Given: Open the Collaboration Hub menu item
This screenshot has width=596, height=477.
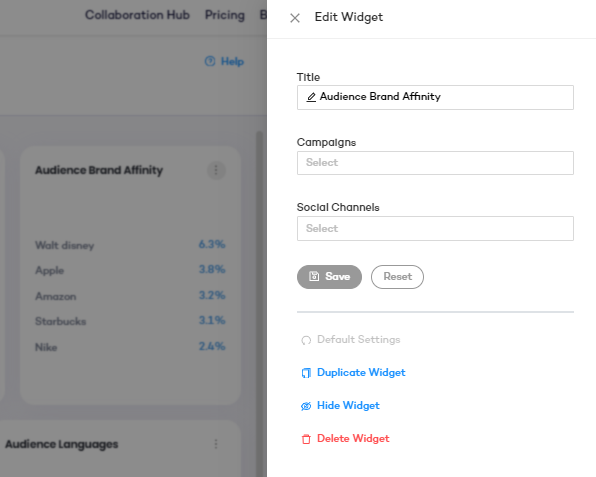Looking at the screenshot, I should [x=137, y=15].
